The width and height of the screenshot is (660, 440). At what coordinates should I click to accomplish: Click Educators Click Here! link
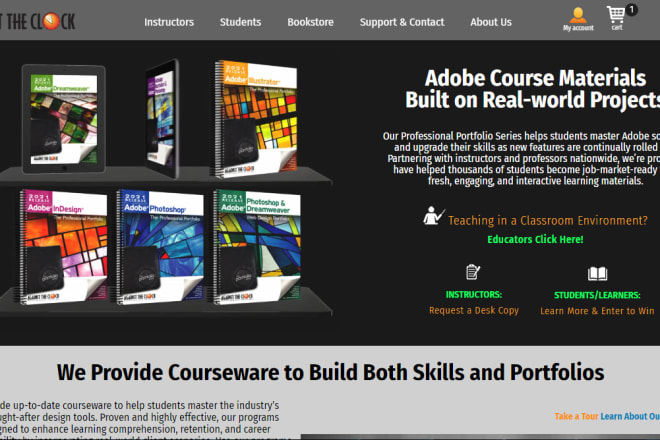tap(535, 239)
